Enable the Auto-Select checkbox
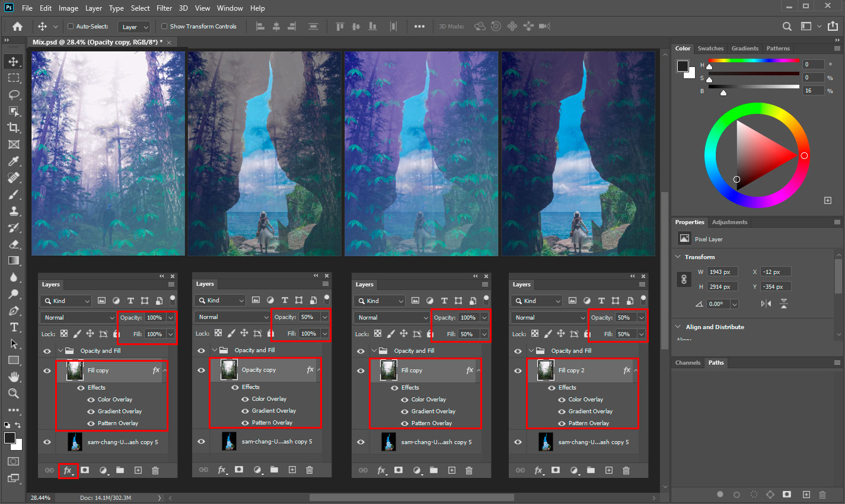The height and width of the screenshot is (504, 845). 71,27
